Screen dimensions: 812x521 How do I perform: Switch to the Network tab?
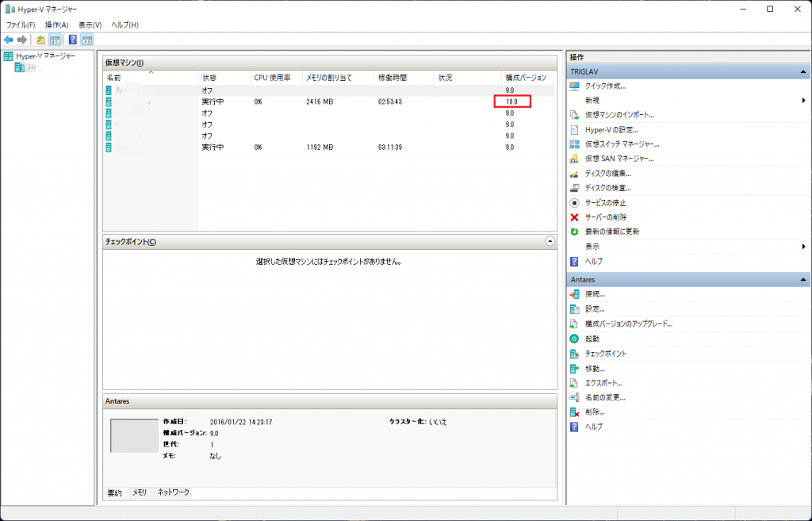(x=174, y=492)
